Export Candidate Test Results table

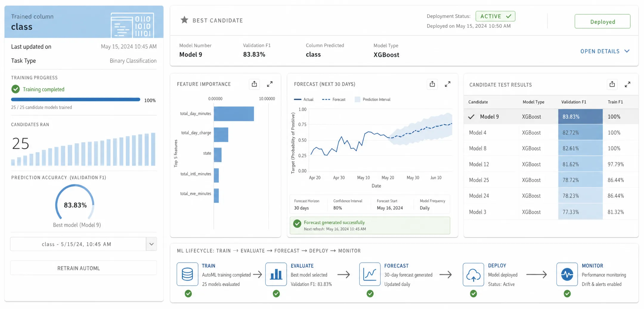coord(612,84)
